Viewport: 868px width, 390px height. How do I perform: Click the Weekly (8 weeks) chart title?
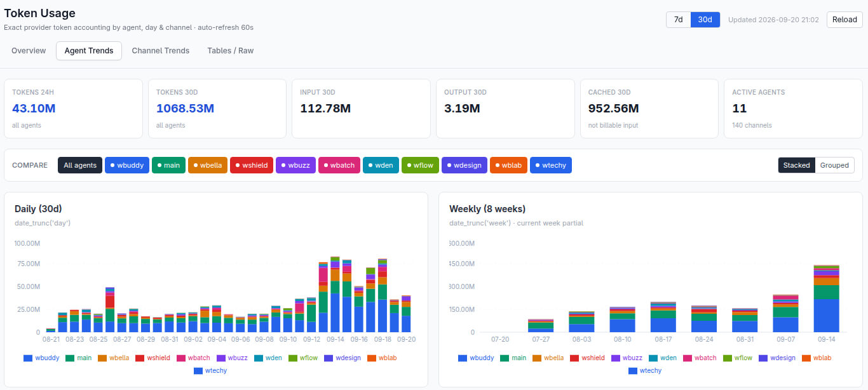487,208
